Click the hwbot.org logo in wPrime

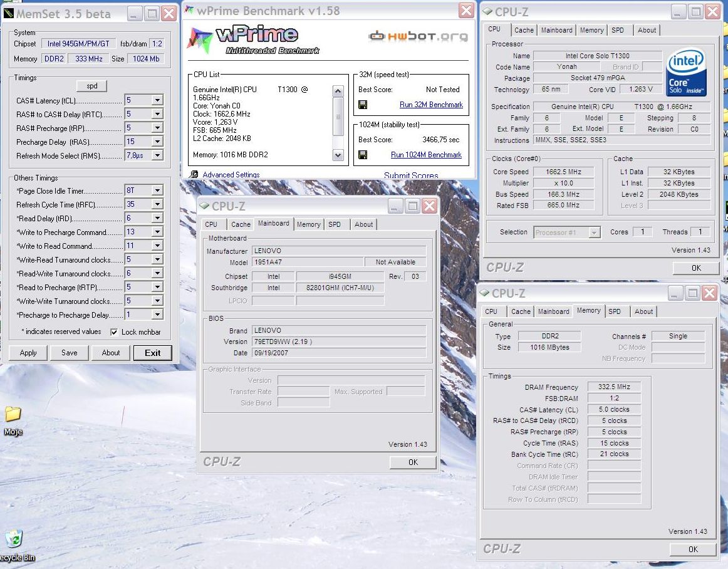(418, 36)
